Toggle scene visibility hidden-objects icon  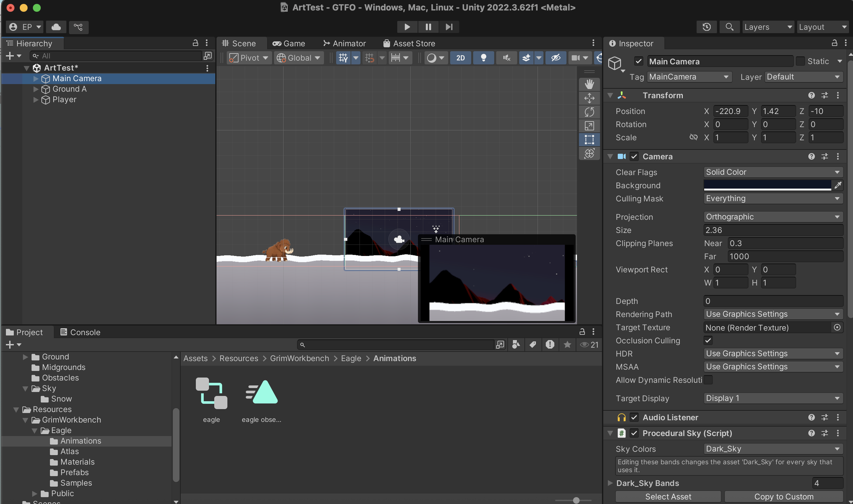[x=556, y=58]
